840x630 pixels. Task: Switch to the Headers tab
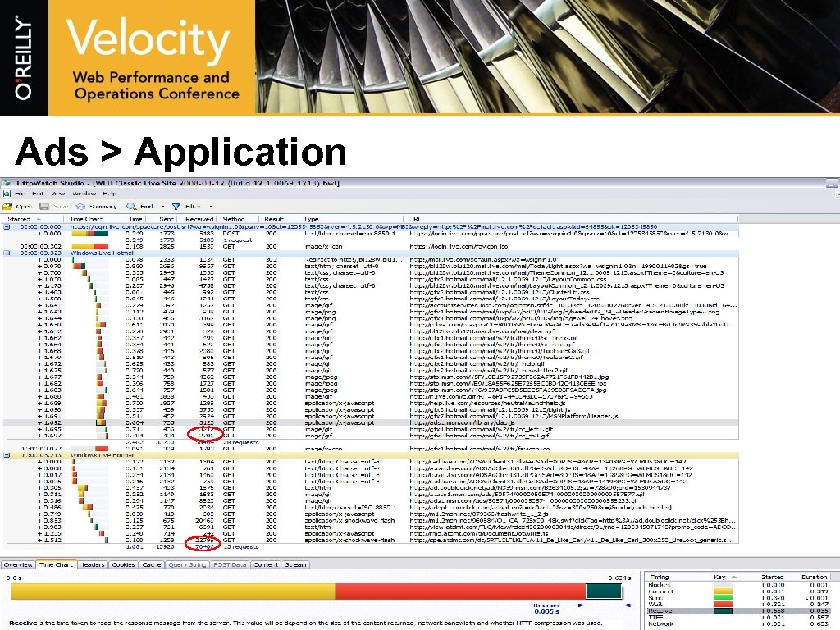pos(93,564)
